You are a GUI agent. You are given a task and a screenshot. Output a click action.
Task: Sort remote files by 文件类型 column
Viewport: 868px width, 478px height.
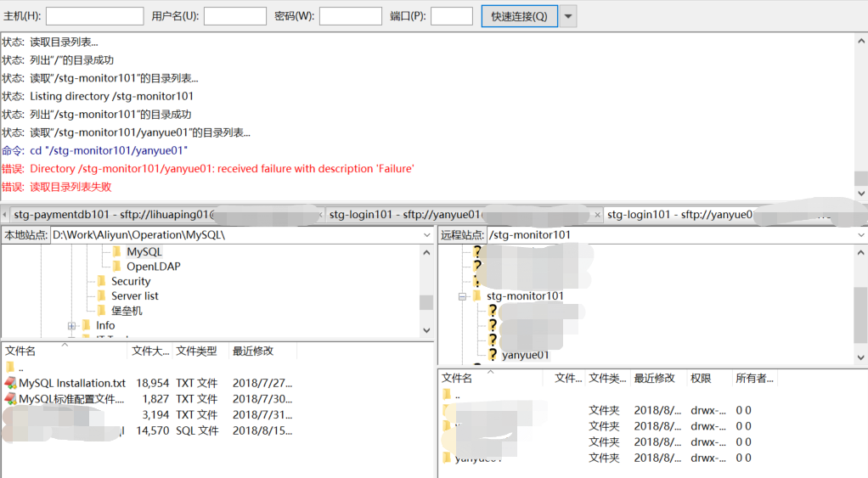pos(607,379)
